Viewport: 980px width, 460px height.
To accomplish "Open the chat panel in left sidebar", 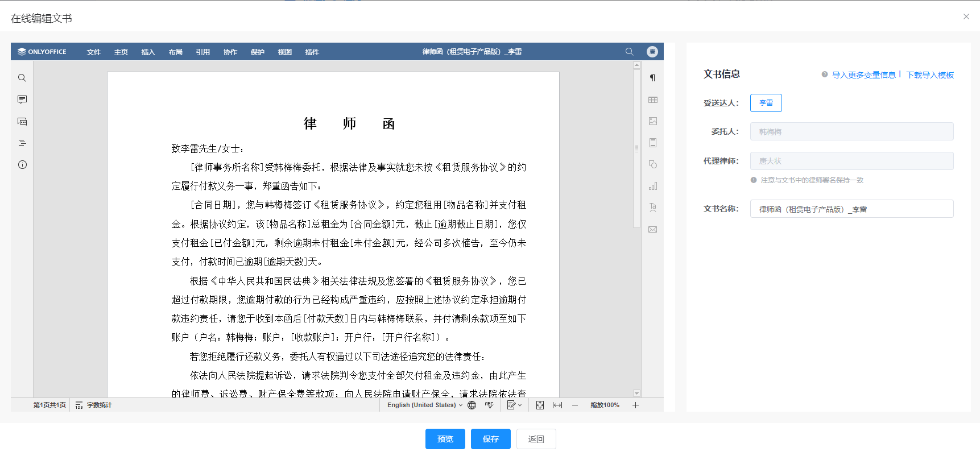I will (22, 121).
